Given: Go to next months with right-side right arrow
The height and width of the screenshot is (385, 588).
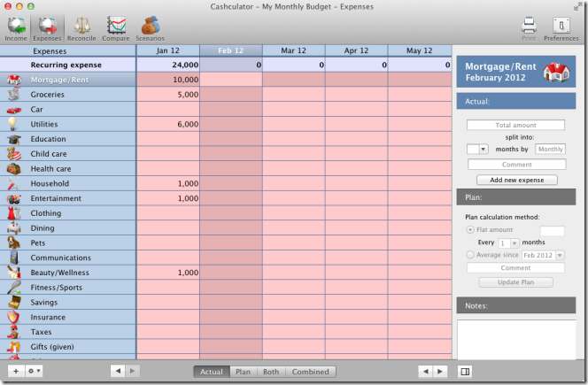Looking at the screenshot, I should click(440, 372).
